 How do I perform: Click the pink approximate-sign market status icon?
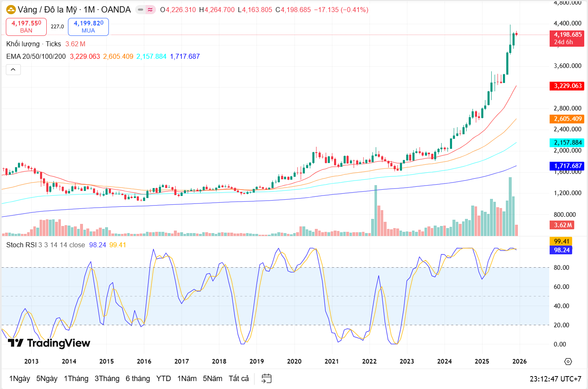click(150, 10)
